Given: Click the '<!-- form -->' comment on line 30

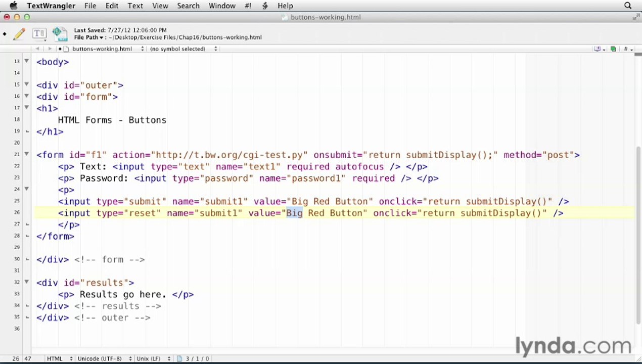Looking at the screenshot, I should [x=109, y=259].
